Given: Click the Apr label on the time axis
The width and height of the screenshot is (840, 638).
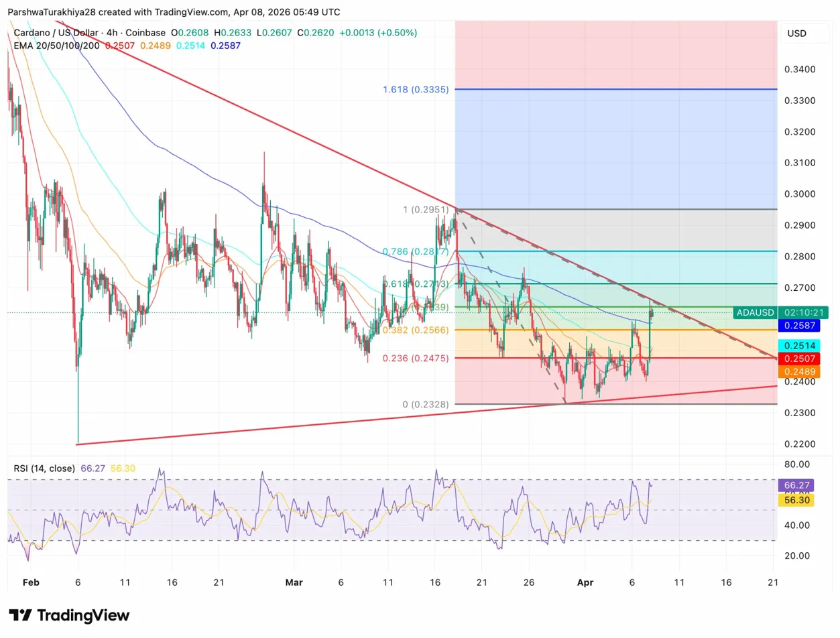Looking at the screenshot, I should [585, 582].
